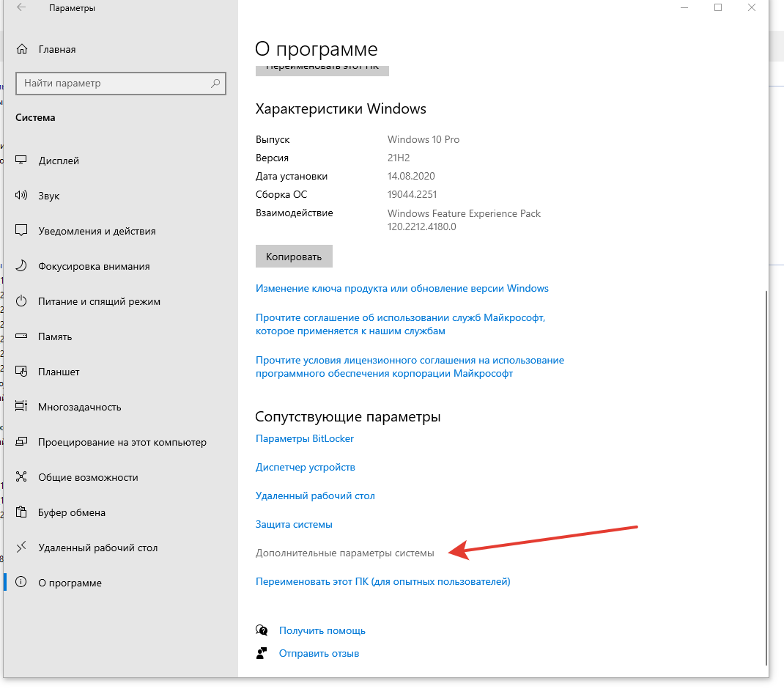The image size is (784, 689).
Task: Select О программе in sidebar
Action: pyautogui.click(x=70, y=583)
